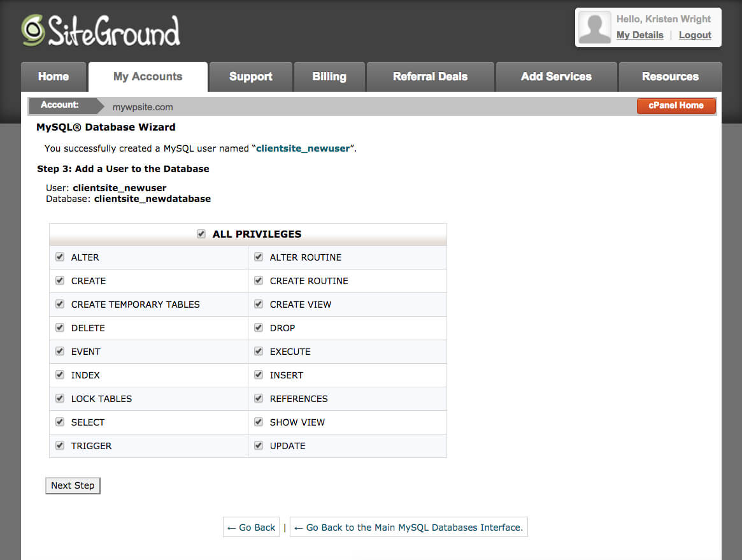Click the Logout link
742x560 pixels.
695,35
